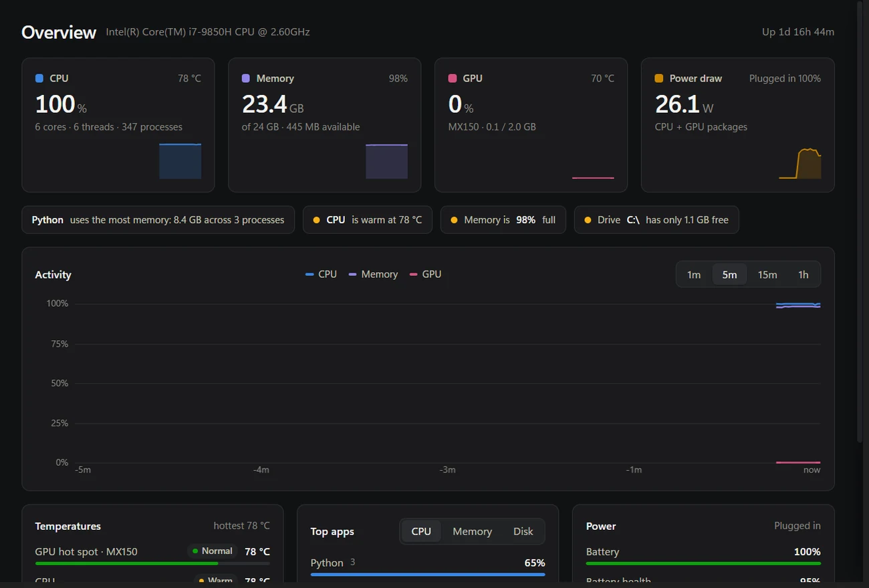Click the hottest 78 °C label

click(242, 526)
